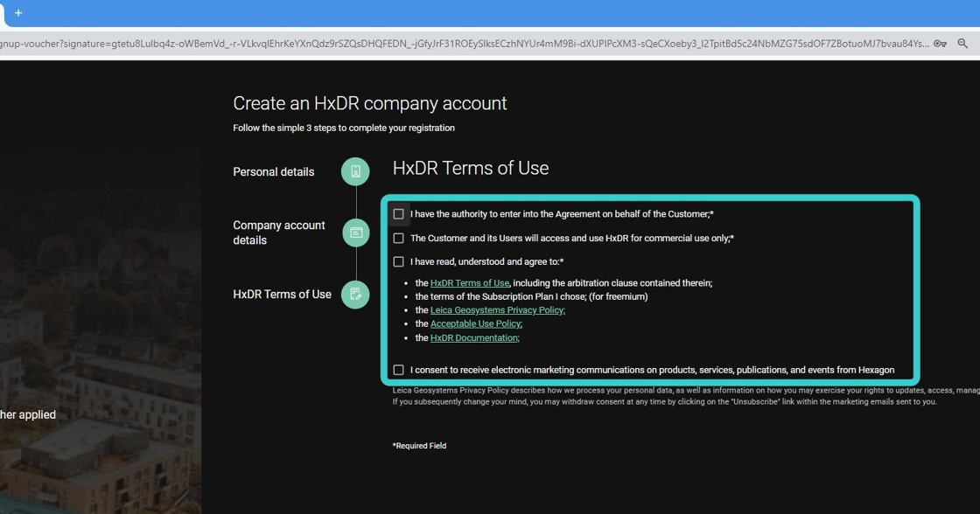Click the Personal details step icon

tap(355, 171)
